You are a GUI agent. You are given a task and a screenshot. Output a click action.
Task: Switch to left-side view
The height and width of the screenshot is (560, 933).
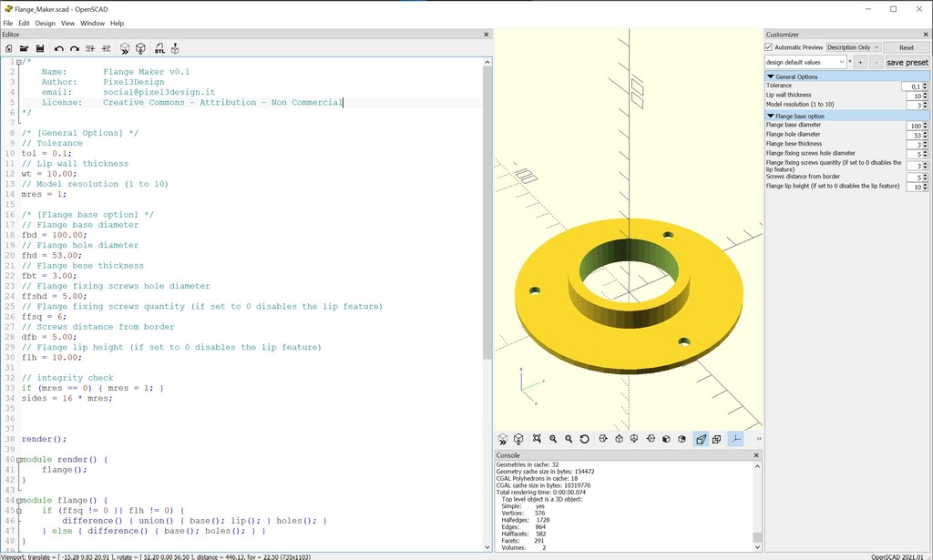pos(651,439)
